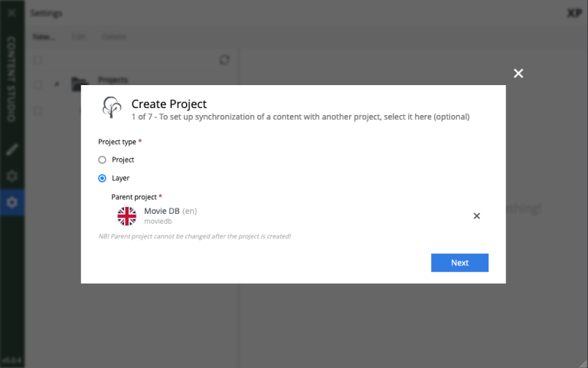Click the Edit toolbar button behind dialog
Viewport: 588px width, 368px height.
(x=78, y=37)
